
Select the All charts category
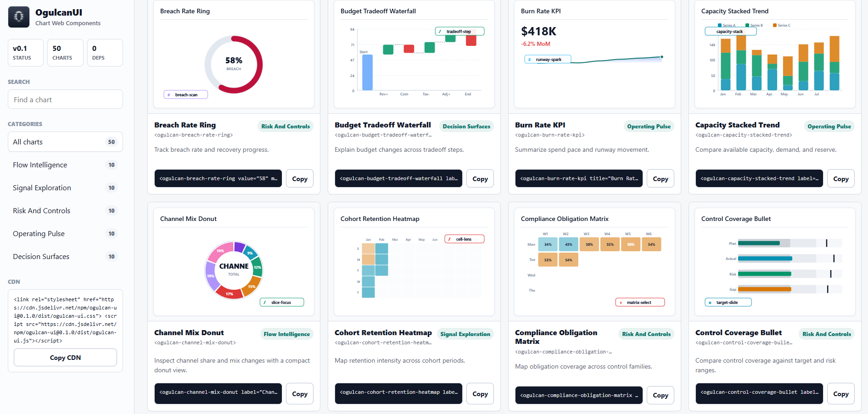point(65,142)
